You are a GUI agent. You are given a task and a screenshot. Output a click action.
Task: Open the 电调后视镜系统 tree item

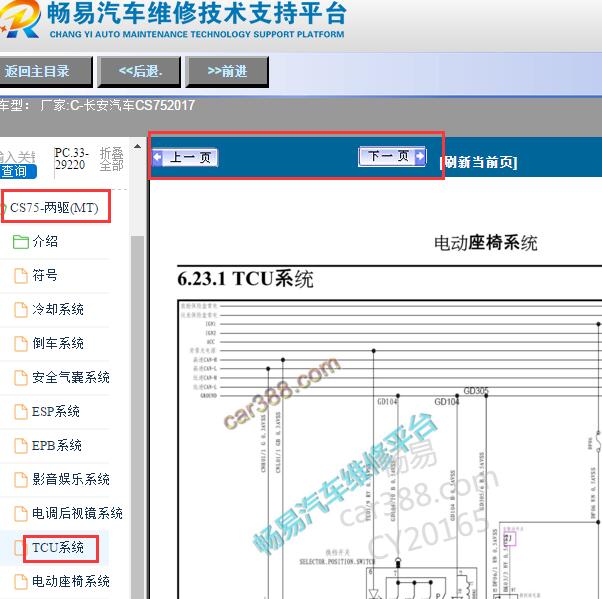(x=78, y=513)
